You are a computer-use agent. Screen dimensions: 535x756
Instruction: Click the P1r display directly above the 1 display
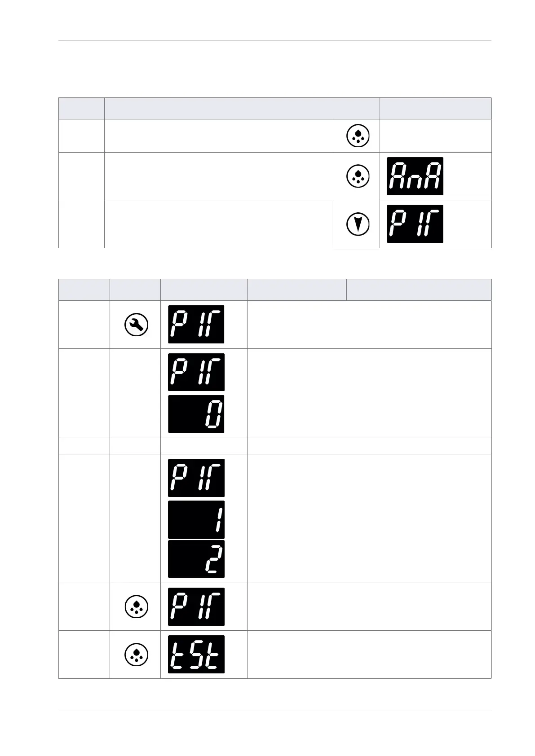pyautogui.click(x=196, y=478)
